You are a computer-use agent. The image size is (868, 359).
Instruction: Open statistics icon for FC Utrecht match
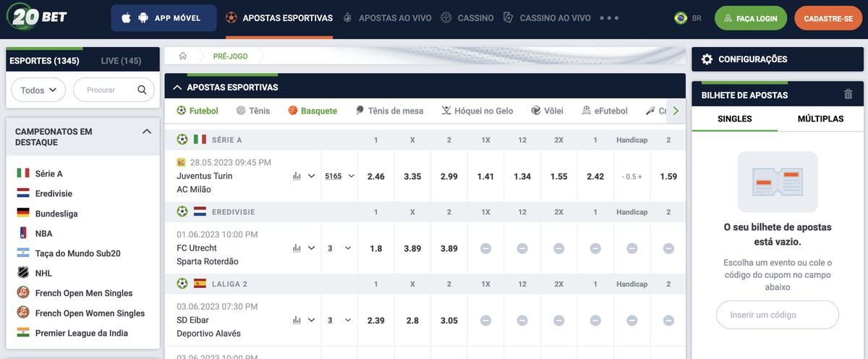[x=297, y=248]
